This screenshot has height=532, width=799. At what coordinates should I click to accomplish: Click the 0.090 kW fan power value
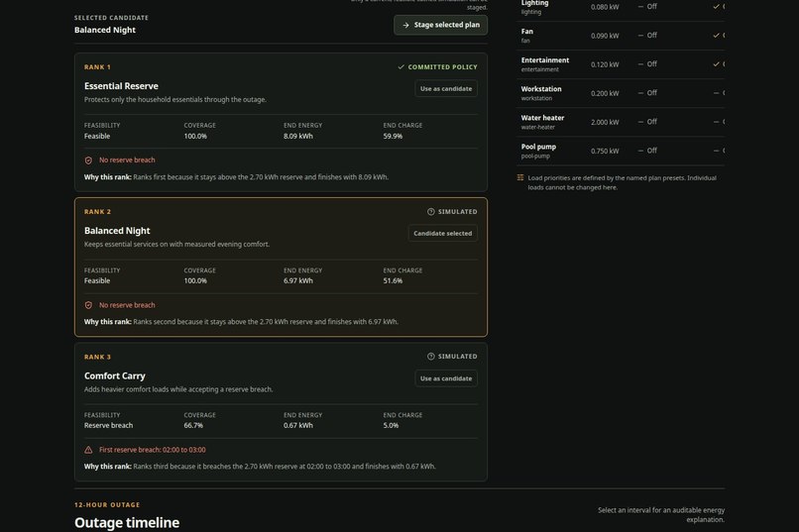coord(605,36)
